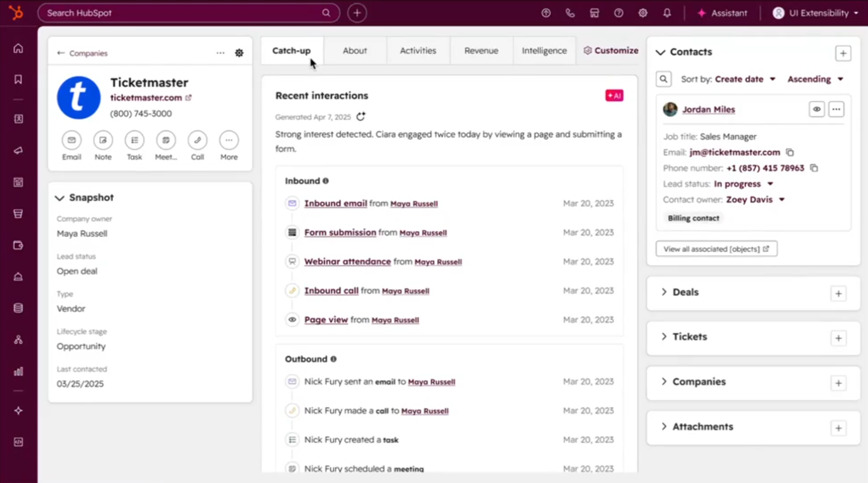Viewport: 868px width, 483px height.
Task: Toggle preview eye icon for Jordan Miles
Action: [817, 109]
